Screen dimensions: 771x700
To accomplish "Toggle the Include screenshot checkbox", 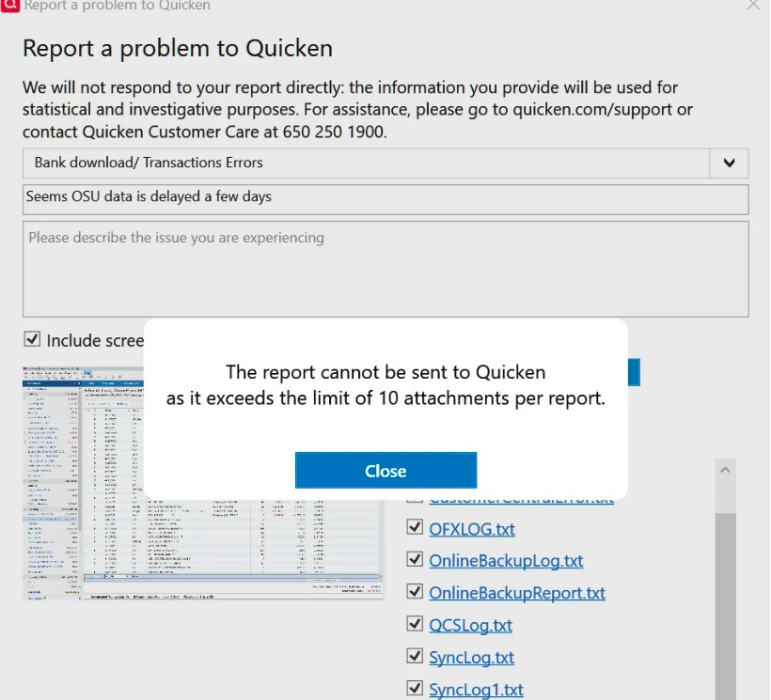I will coord(32,339).
